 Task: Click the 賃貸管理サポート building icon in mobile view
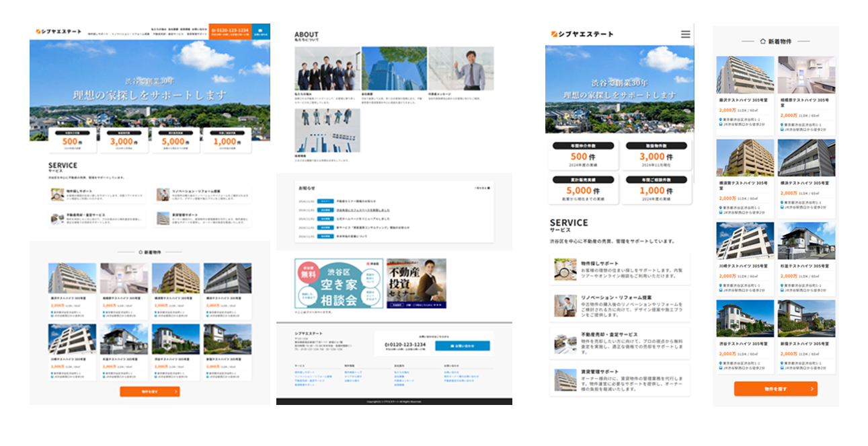[565, 379]
